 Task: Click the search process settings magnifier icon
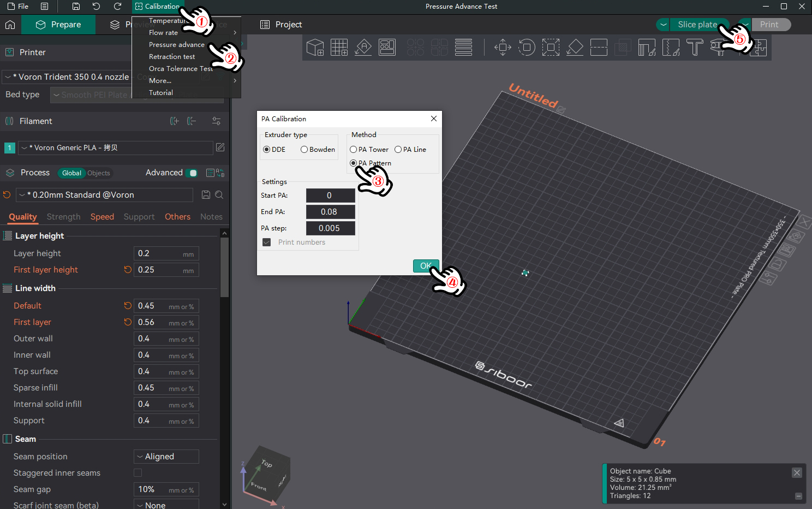[x=219, y=195]
